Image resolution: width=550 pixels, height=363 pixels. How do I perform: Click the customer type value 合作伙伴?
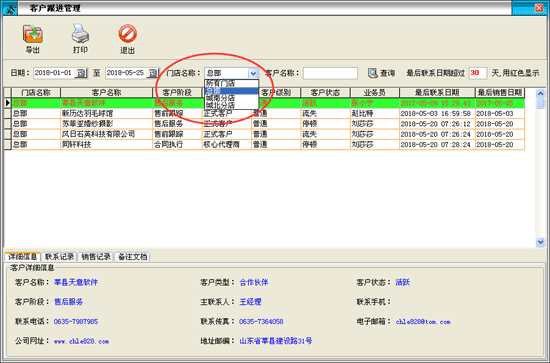254,282
